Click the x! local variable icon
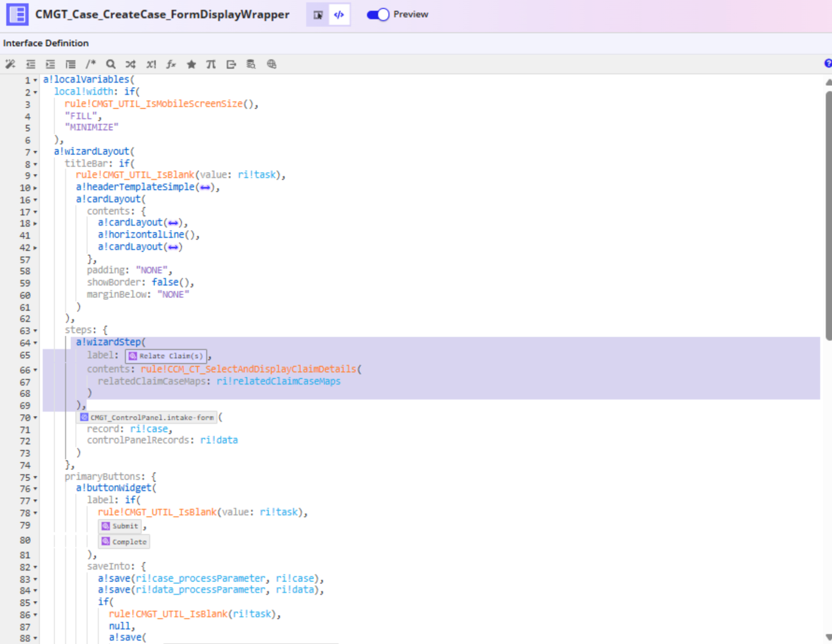The image size is (832, 644). [151, 64]
